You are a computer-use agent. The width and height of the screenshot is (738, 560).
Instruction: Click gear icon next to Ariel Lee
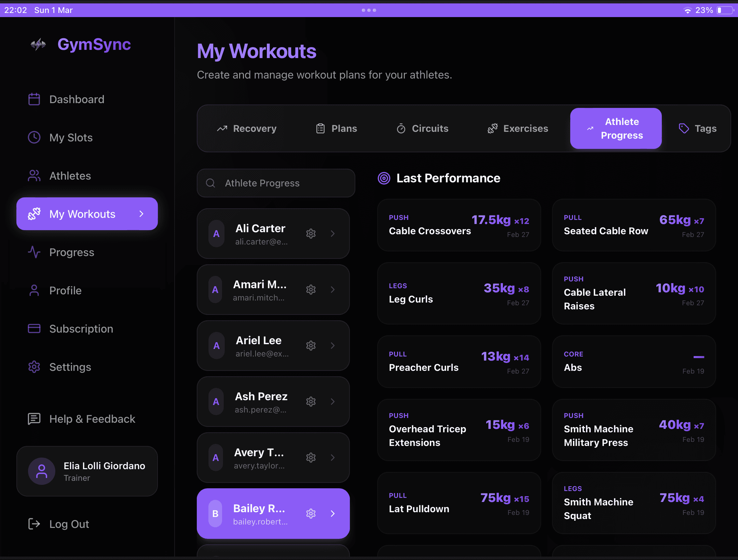(x=311, y=346)
